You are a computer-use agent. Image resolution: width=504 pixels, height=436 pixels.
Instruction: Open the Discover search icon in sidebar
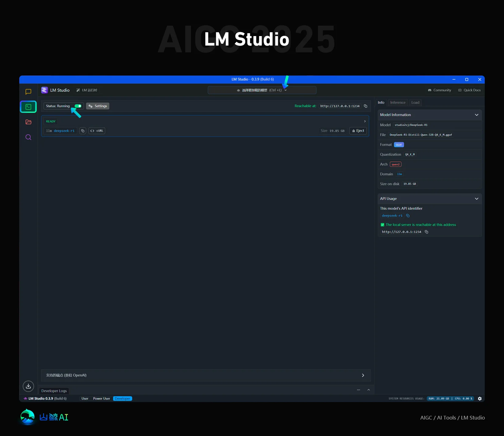click(28, 137)
